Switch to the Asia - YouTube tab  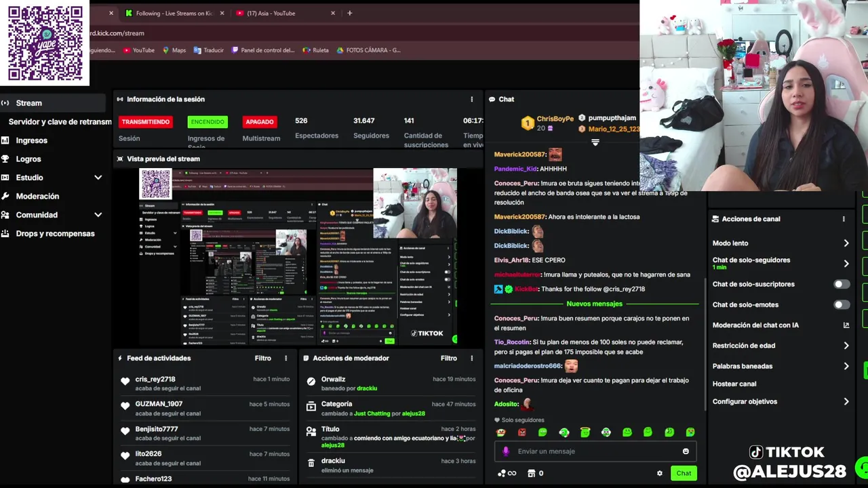click(271, 13)
